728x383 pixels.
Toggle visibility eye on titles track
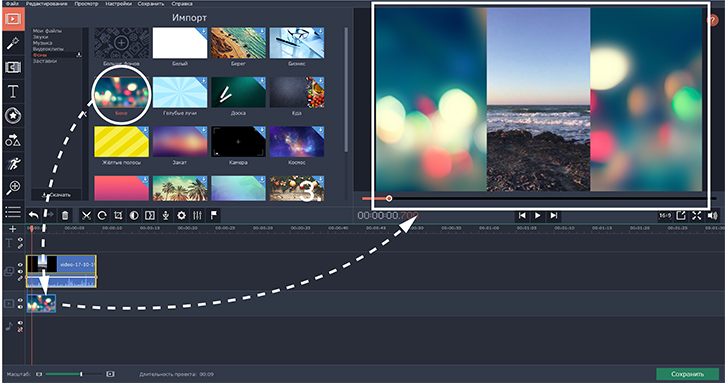pos(20,240)
